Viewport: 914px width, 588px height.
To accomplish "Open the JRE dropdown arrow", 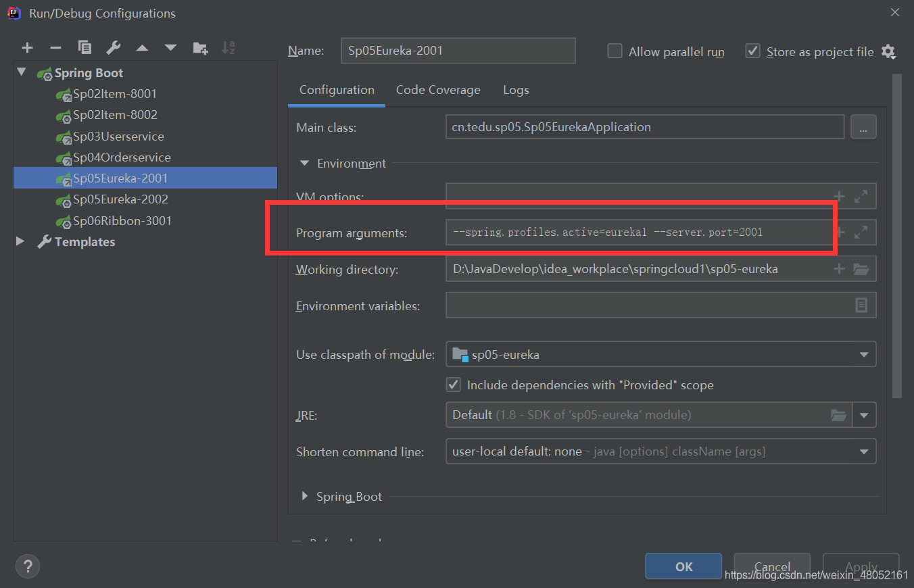I will click(x=864, y=415).
